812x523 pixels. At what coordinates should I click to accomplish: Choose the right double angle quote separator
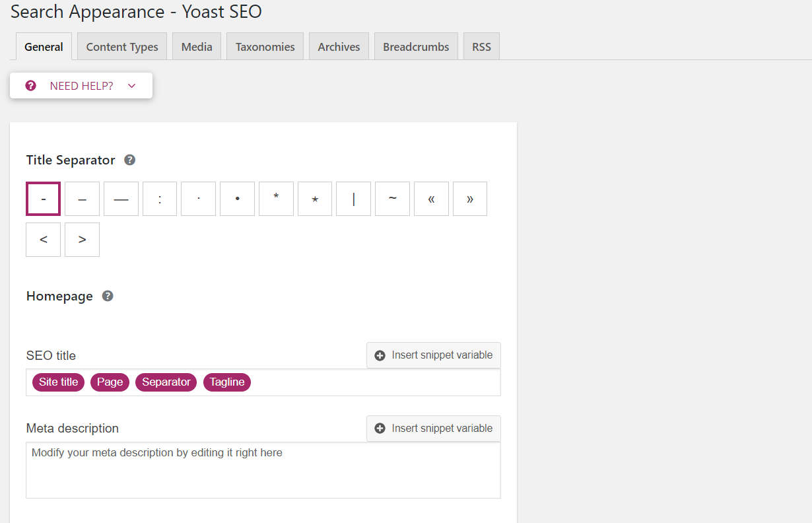pyautogui.click(x=470, y=199)
